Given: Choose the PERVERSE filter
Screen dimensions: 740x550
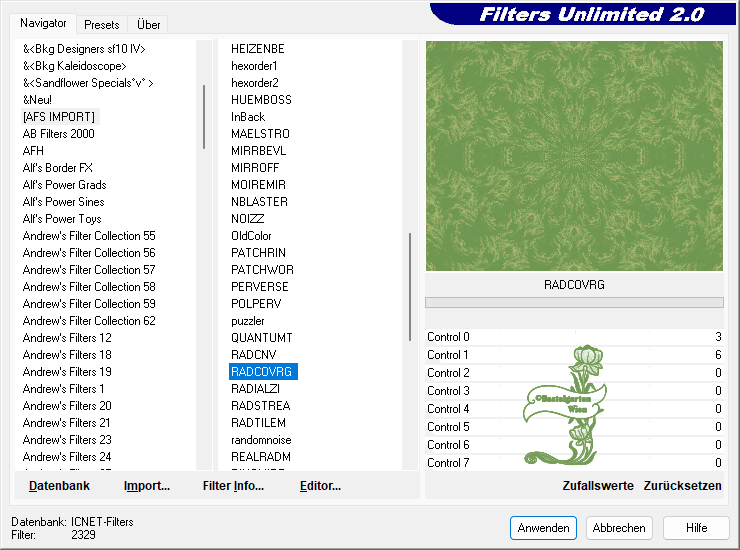Looking at the screenshot, I should tap(260, 287).
